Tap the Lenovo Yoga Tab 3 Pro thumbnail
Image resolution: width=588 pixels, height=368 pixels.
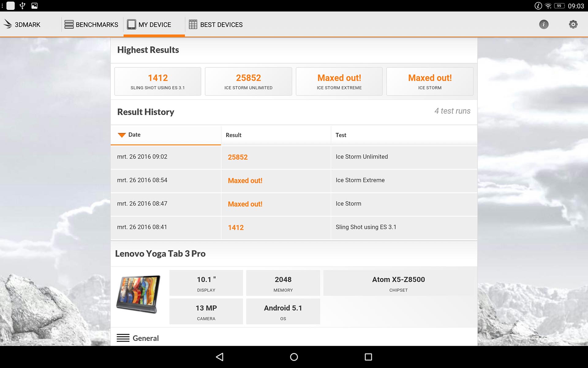coord(138,294)
